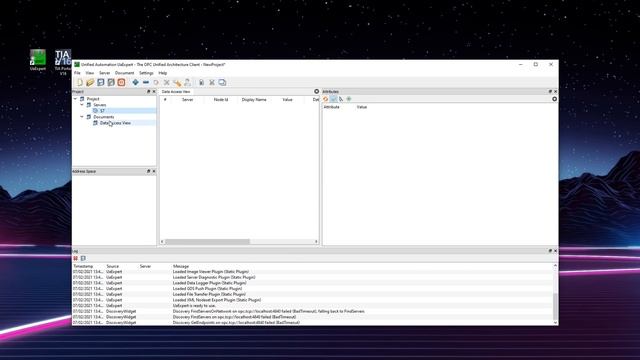Click the Remove document X icon
The image size is (640, 360).
pos(212,82)
